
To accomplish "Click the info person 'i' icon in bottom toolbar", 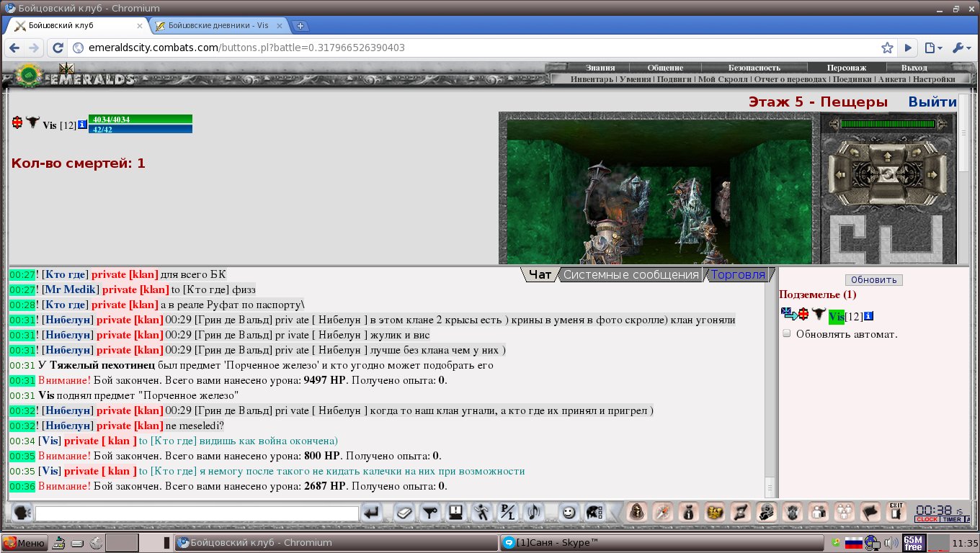I will [x=689, y=513].
